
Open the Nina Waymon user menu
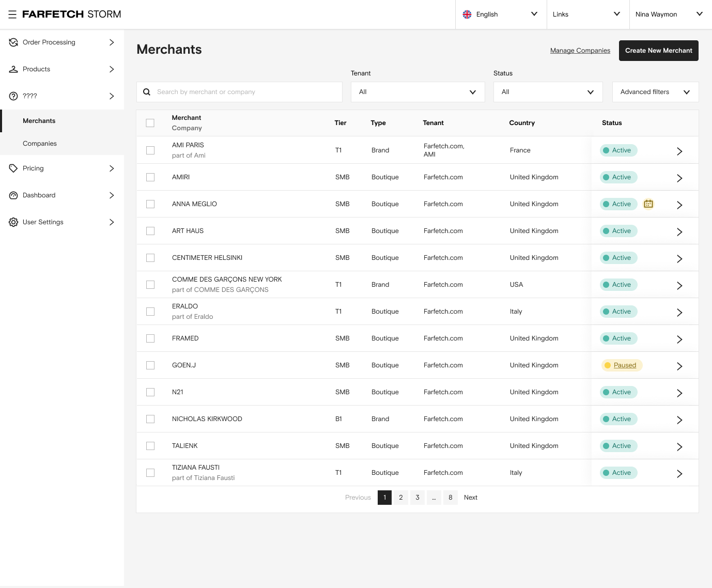[670, 14]
